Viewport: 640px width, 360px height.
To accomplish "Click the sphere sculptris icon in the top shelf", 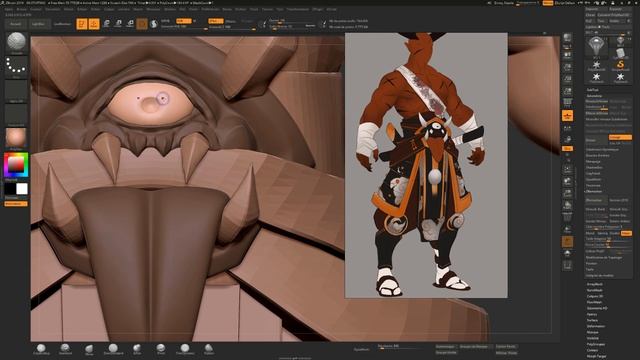I will pos(154,24).
